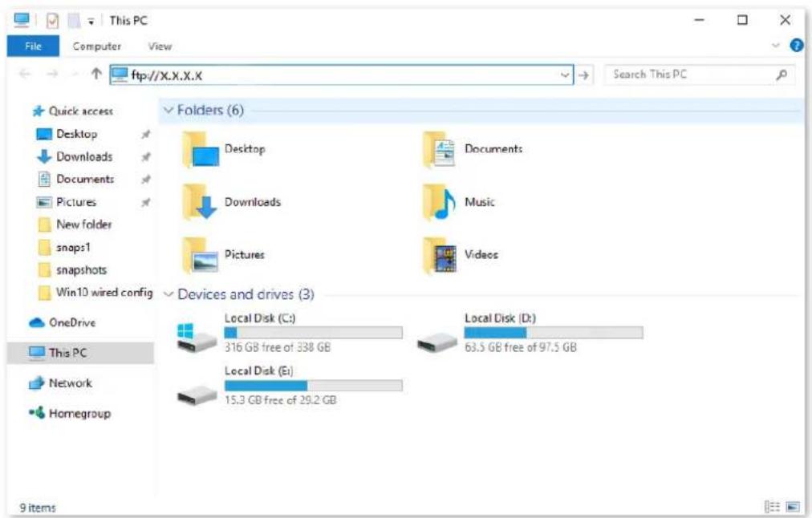The image size is (812, 518).
Task: Click the ftp://x.x.x.x address field
Action: coord(342,75)
